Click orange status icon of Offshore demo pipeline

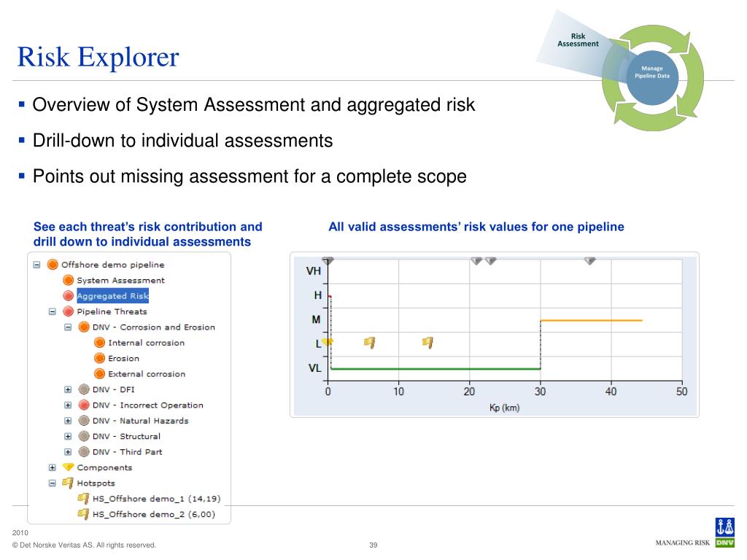point(53,264)
